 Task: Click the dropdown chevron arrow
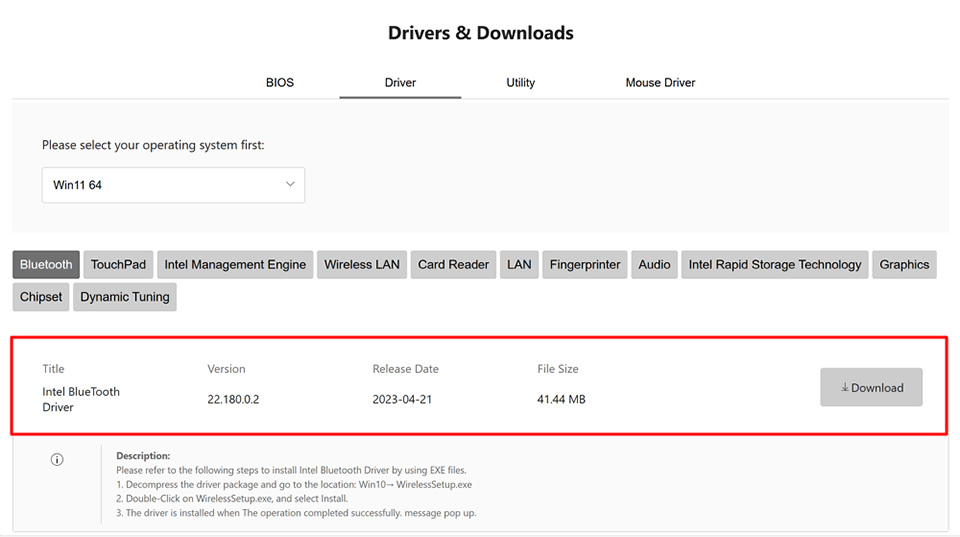tap(290, 184)
